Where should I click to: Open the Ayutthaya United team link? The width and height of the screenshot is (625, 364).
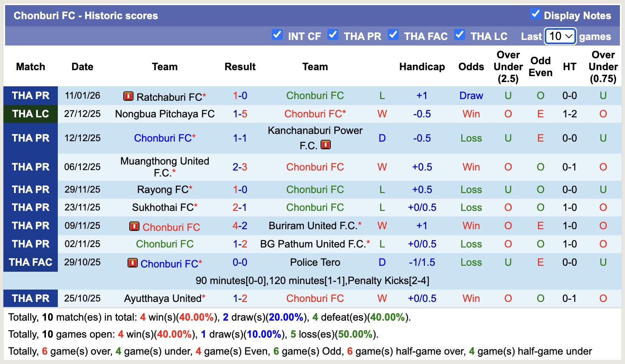[162, 299]
